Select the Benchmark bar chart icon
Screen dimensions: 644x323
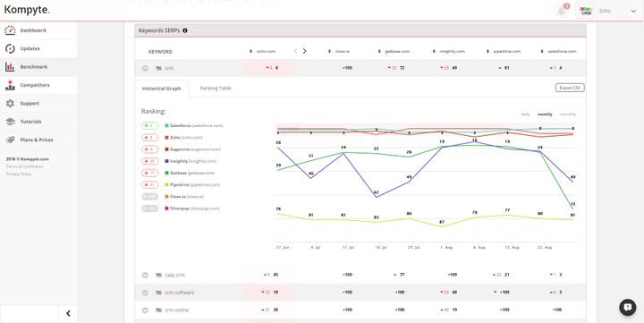point(10,67)
